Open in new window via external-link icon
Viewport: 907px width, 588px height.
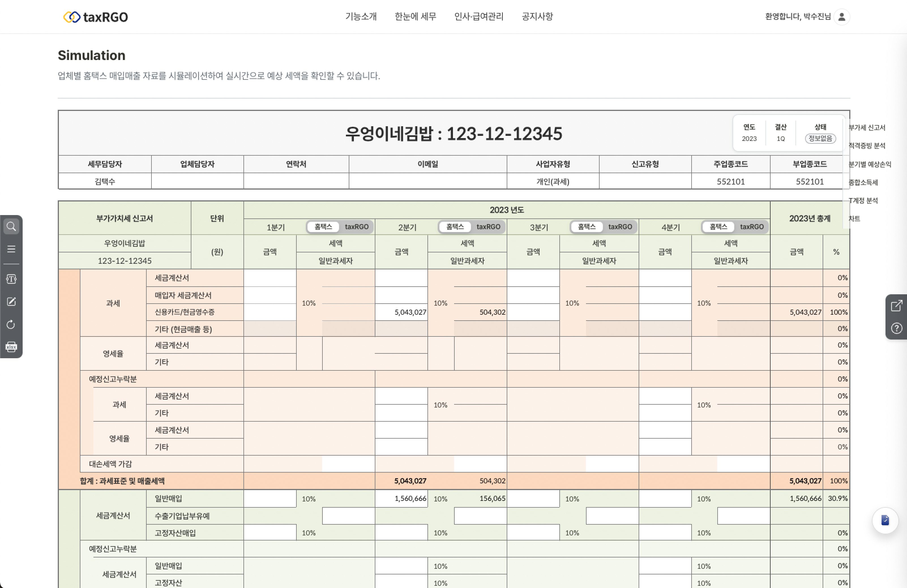(x=896, y=306)
